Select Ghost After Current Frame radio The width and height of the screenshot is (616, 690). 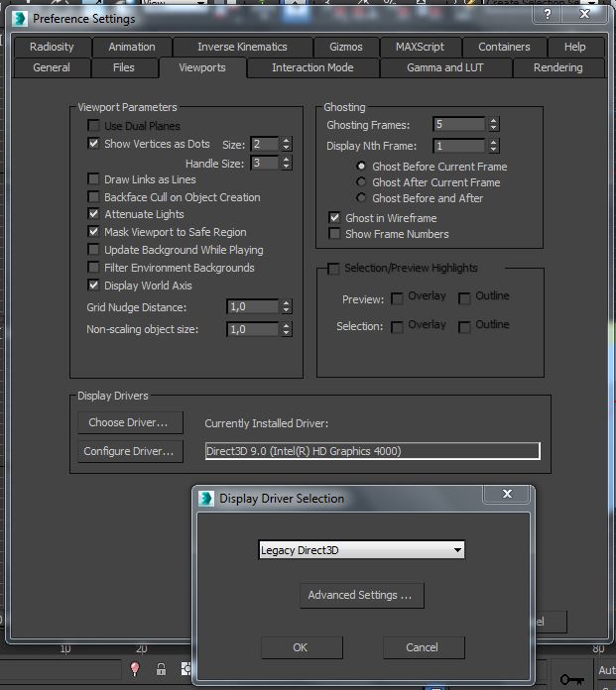[361, 181]
